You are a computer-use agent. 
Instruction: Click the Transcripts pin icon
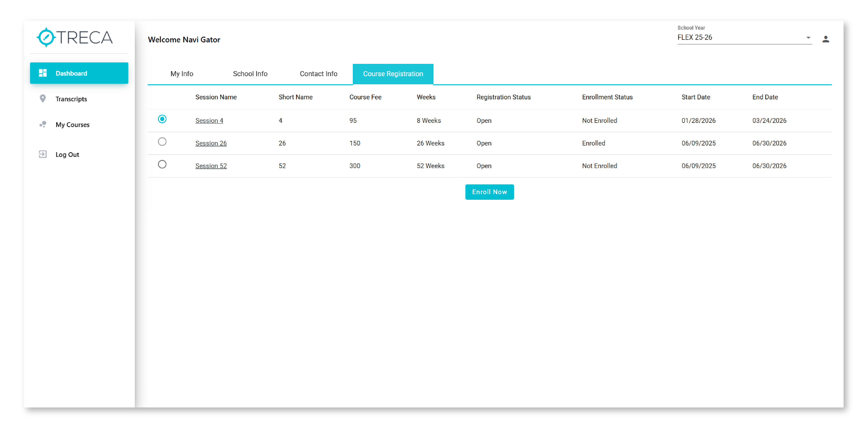click(x=43, y=98)
